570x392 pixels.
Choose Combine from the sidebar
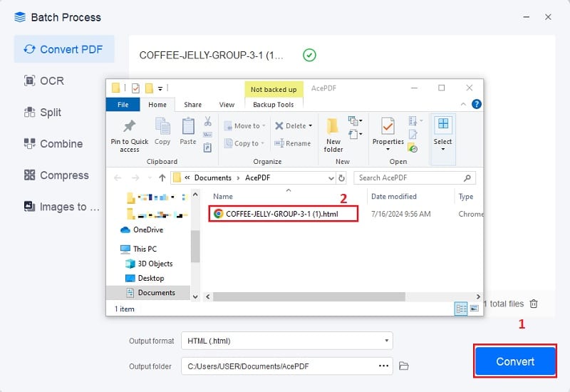[x=54, y=144]
